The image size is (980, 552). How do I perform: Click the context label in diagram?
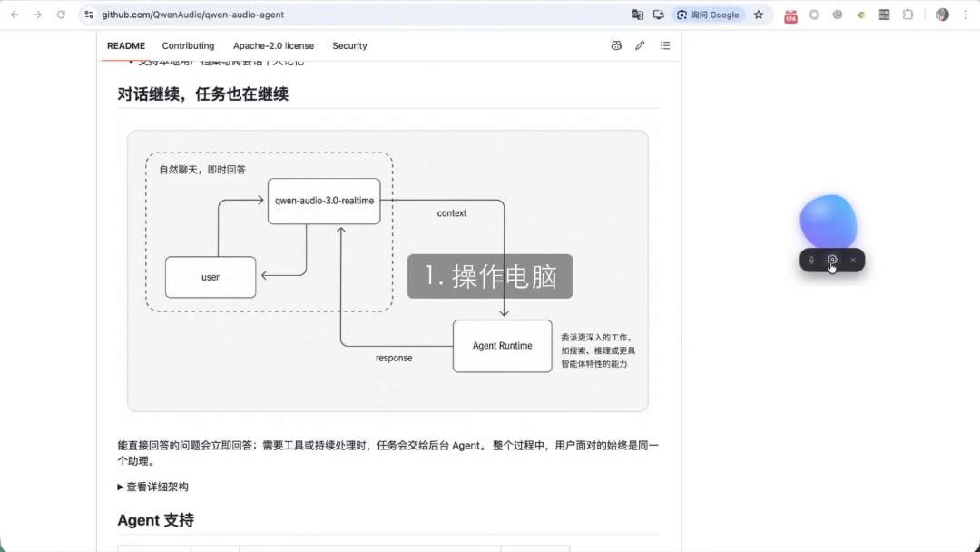tap(451, 213)
